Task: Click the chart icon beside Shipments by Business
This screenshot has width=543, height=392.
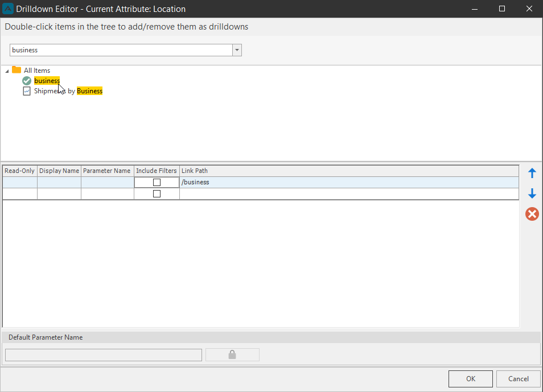Action: (27, 91)
